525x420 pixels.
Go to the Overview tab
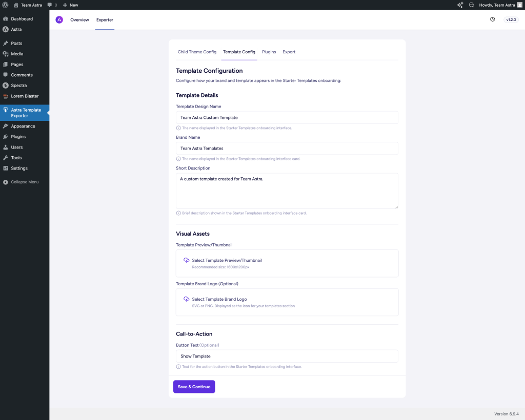click(x=79, y=20)
